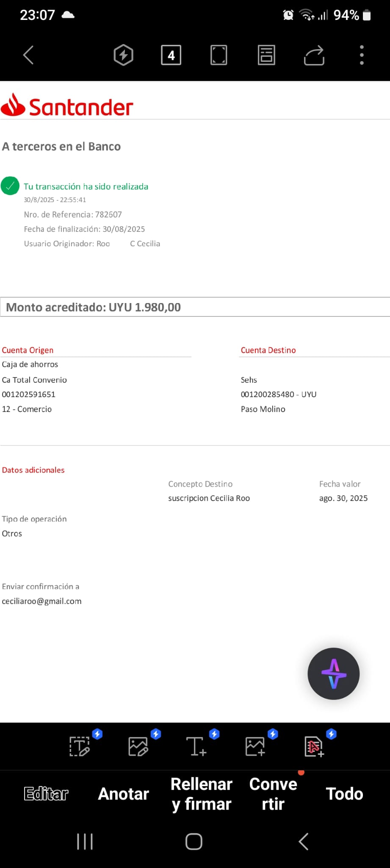Select the edit image tool
Viewport: 390px width, 868px height.
tap(138, 746)
